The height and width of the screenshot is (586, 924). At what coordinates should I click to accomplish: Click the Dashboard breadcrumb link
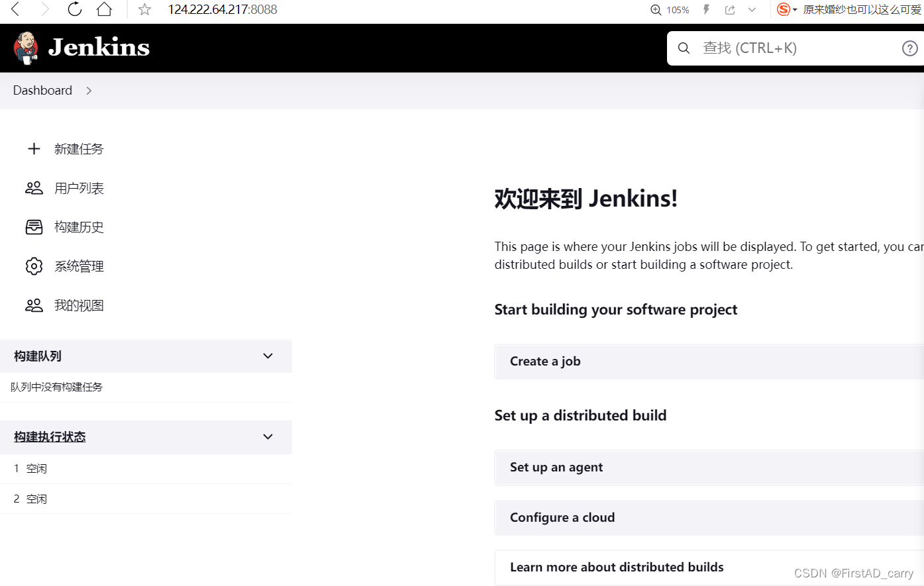(x=42, y=90)
